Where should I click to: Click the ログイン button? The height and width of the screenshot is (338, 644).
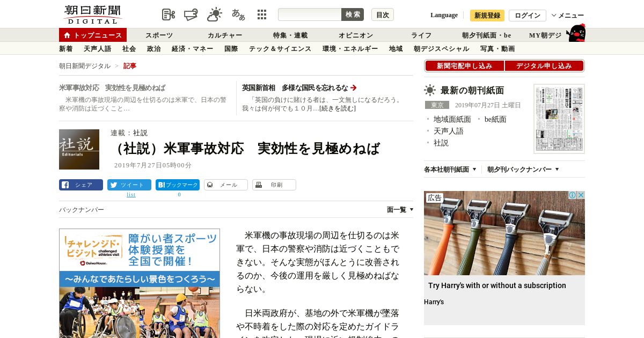pyautogui.click(x=528, y=16)
